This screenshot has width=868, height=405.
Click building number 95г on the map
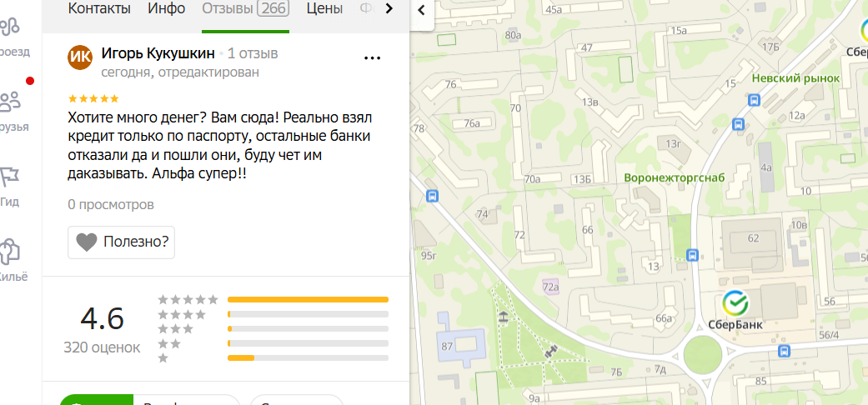click(429, 255)
